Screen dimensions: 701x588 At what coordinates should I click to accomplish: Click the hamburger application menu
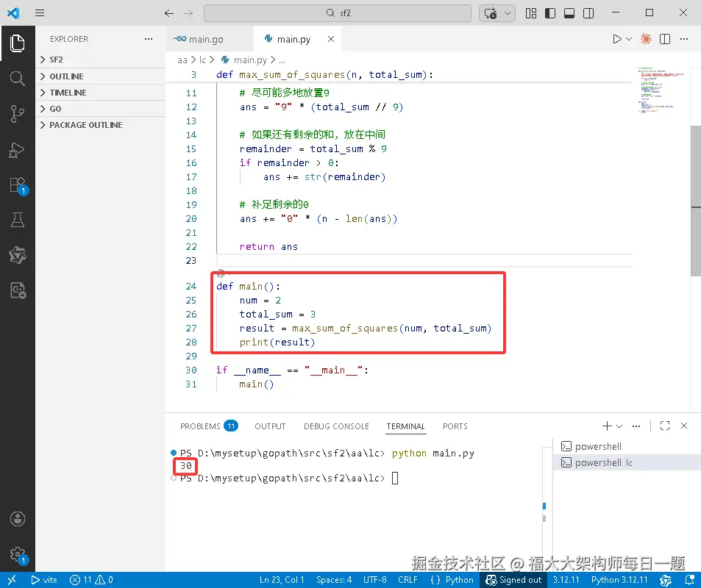click(x=40, y=13)
